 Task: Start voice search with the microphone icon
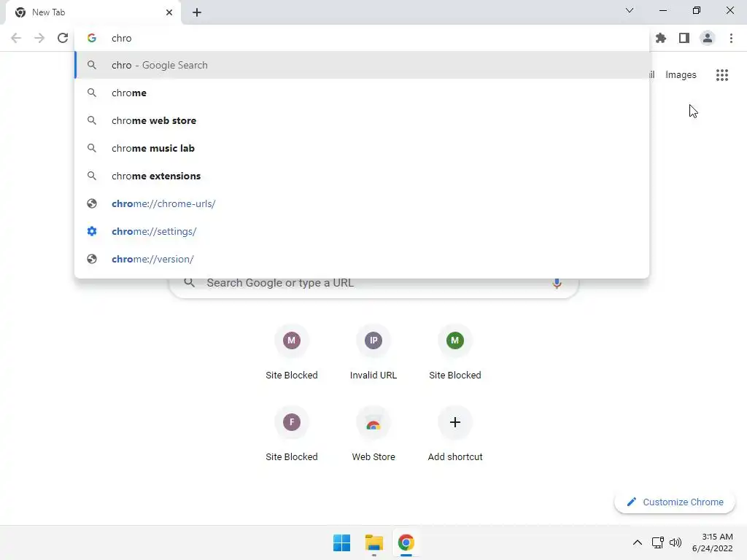point(557,283)
